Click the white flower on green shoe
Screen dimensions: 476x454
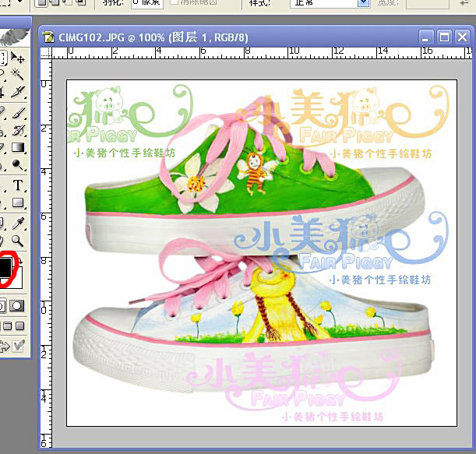200,183
